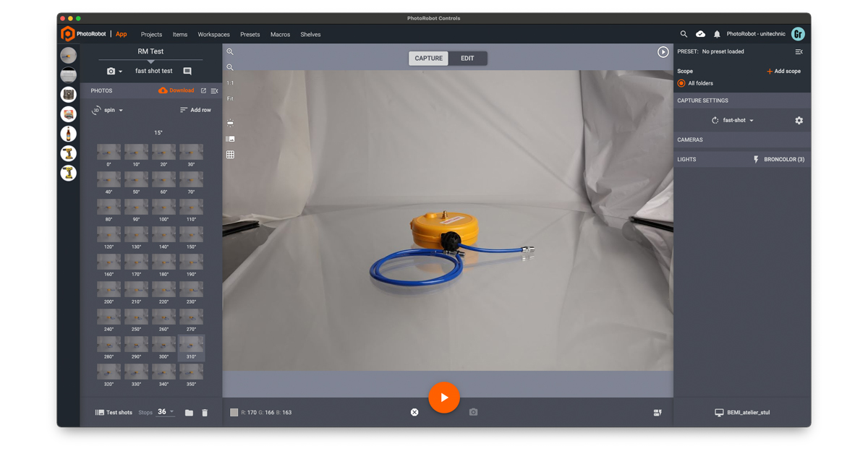Open the notifications bell

coord(717,34)
